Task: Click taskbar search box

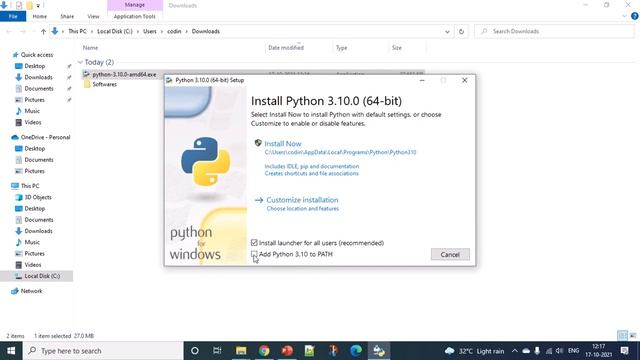Action: click(103, 351)
